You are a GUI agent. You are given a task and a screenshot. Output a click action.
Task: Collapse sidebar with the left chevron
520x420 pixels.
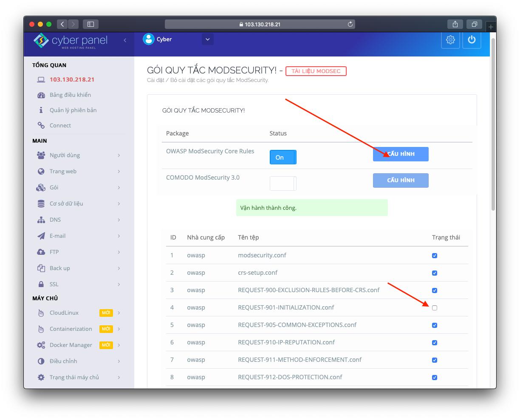[x=125, y=40]
